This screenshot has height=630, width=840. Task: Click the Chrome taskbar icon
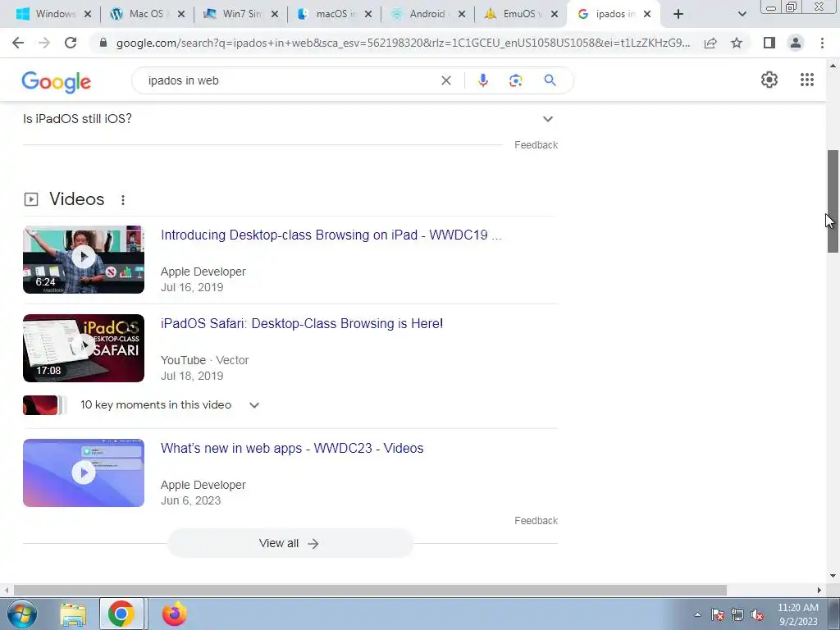point(121,614)
